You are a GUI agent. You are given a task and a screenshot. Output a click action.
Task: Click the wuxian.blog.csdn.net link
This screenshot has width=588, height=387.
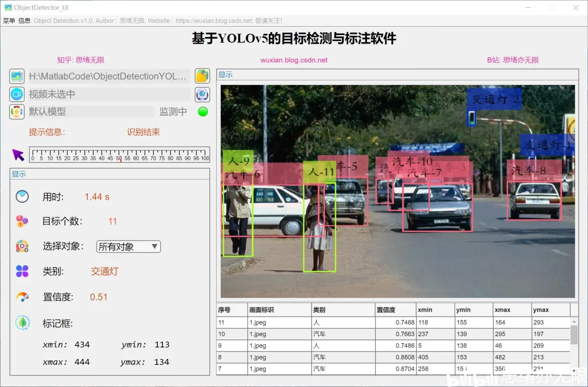pyautogui.click(x=294, y=60)
